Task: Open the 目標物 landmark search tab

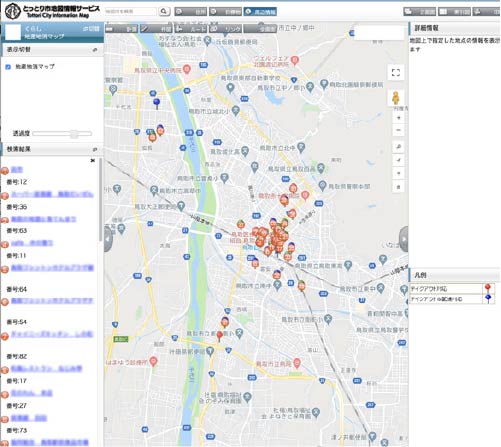Action: coord(225,12)
